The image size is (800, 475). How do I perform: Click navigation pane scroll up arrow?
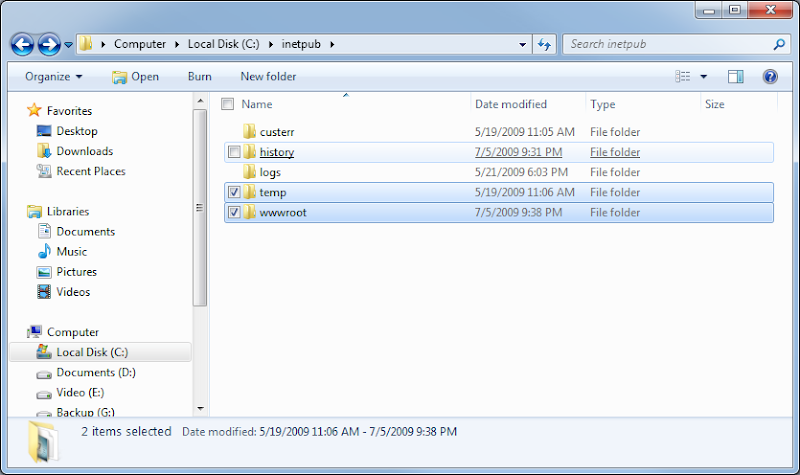(200, 101)
